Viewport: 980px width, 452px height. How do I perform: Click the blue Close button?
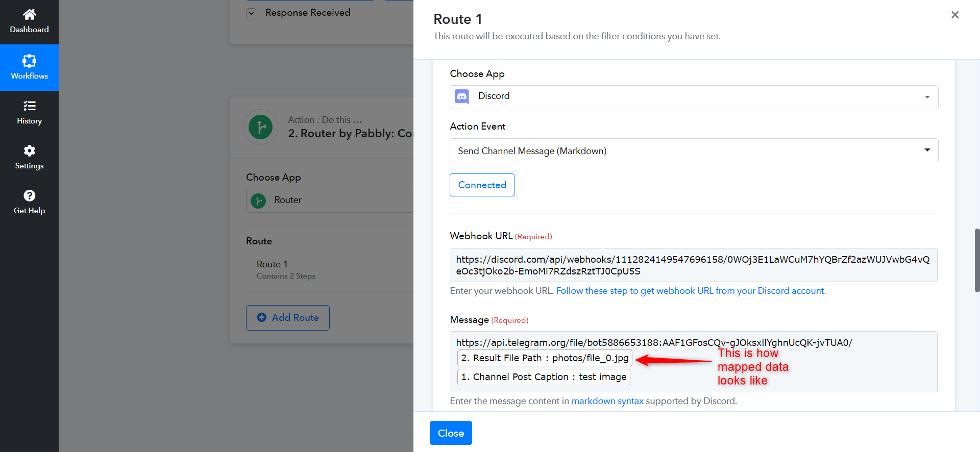(451, 433)
